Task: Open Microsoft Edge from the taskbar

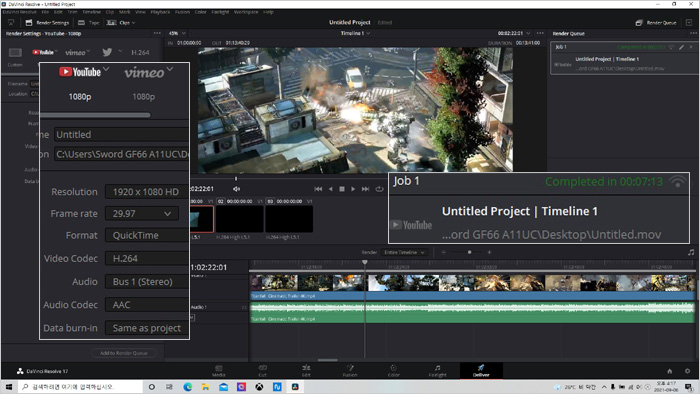Action: click(x=188, y=387)
